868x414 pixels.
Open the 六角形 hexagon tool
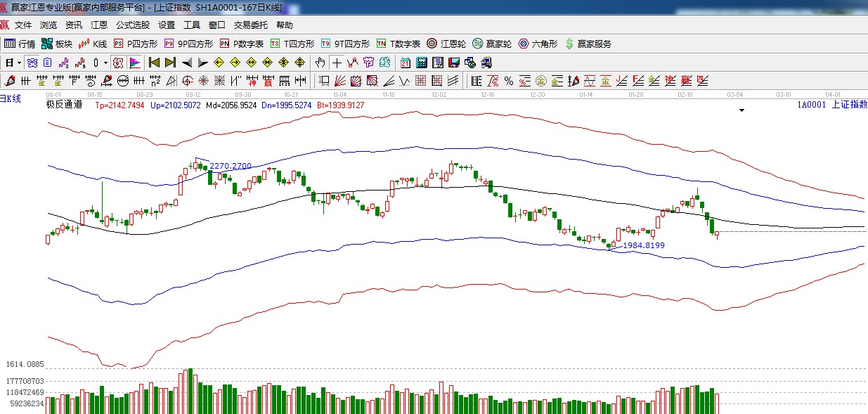pyautogui.click(x=538, y=44)
